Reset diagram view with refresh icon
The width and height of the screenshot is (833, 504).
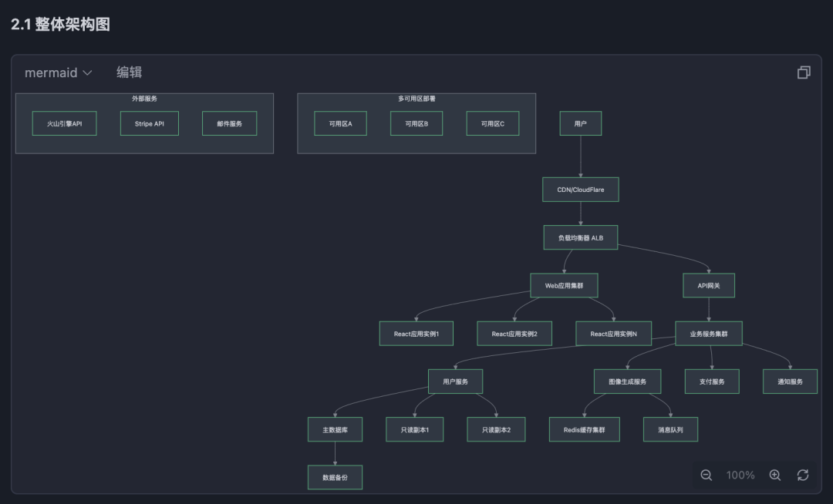coord(803,475)
